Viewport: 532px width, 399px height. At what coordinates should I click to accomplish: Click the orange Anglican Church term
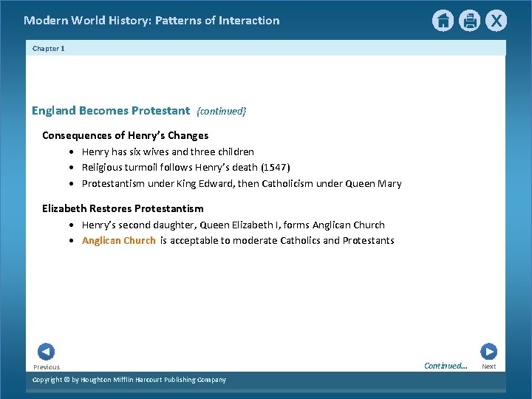(119, 241)
